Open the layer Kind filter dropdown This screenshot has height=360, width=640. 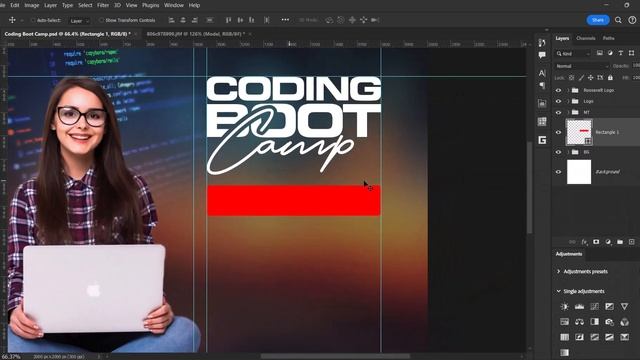click(573, 53)
